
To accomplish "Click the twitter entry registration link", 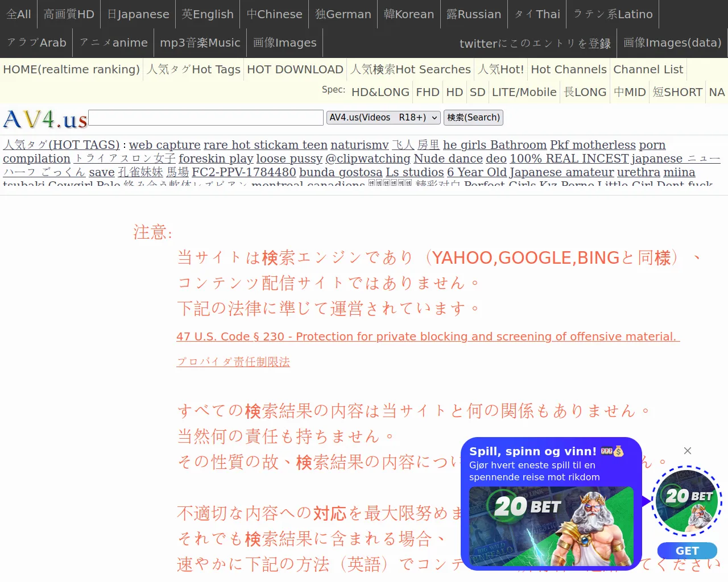I will (535, 44).
